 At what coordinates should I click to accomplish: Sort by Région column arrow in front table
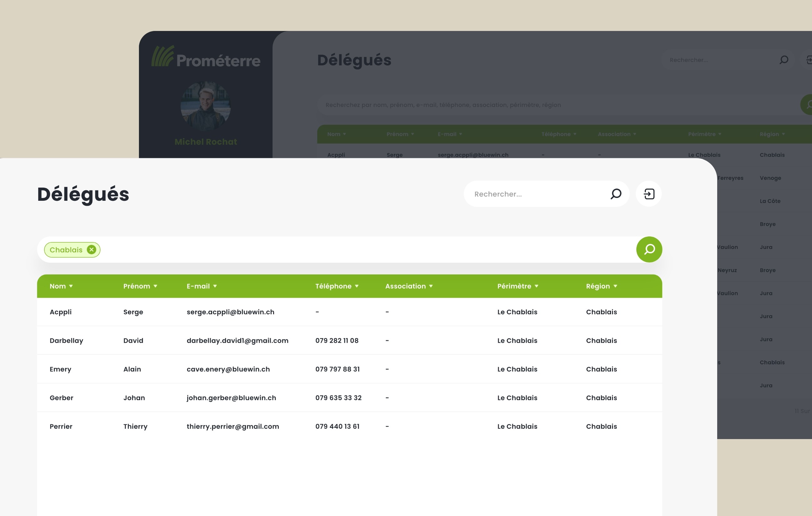(x=615, y=286)
